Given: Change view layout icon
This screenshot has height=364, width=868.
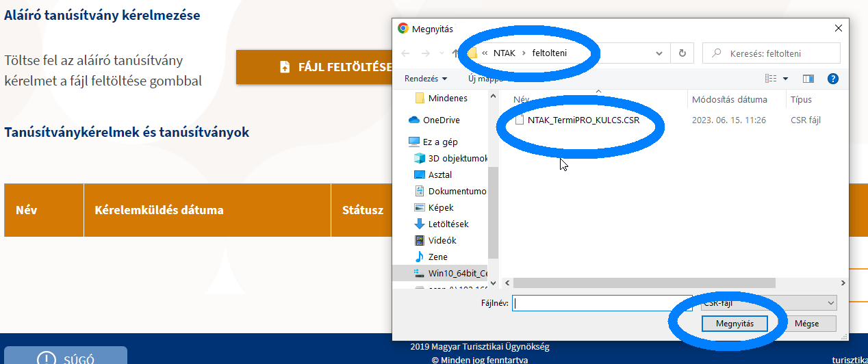Looking at the screenshot, I should coord(771,79).
